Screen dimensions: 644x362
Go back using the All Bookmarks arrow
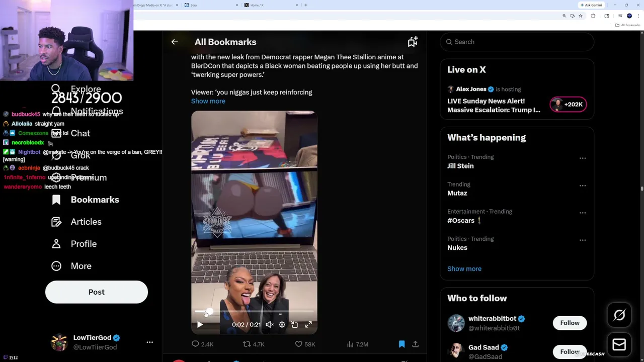(175, 42)
